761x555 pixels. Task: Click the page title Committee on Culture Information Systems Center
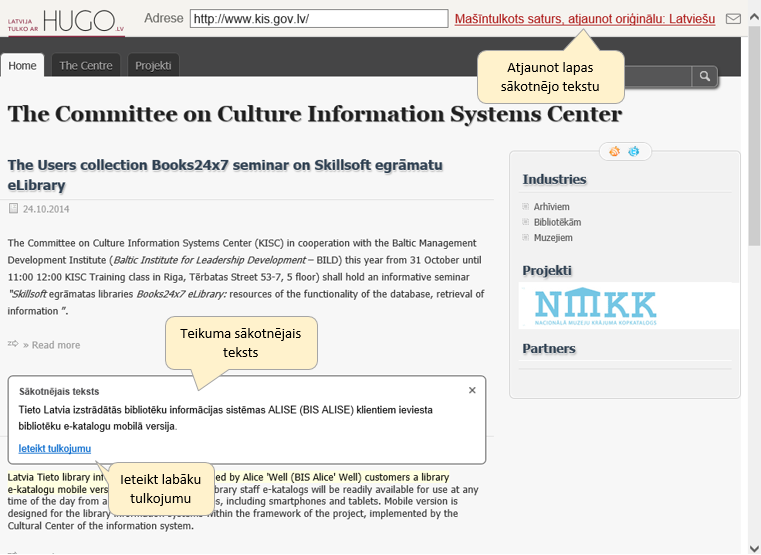tap(314, 114)
